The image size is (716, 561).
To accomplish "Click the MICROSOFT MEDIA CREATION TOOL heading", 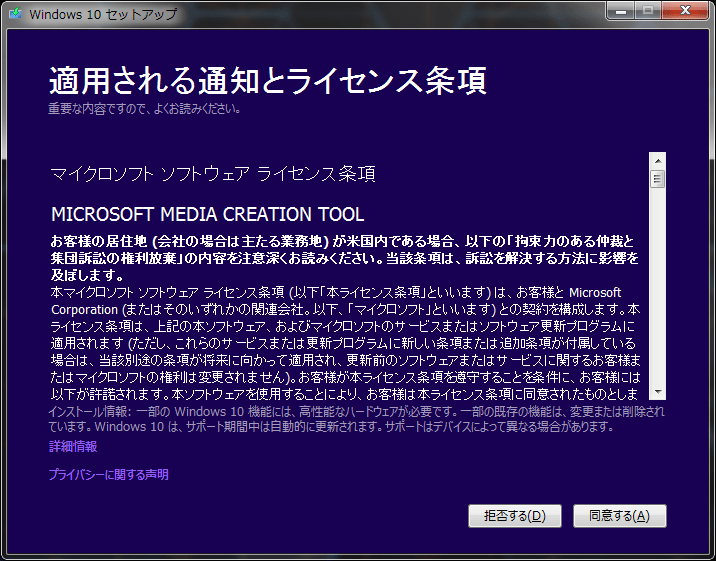I will [x=208, y=214].
